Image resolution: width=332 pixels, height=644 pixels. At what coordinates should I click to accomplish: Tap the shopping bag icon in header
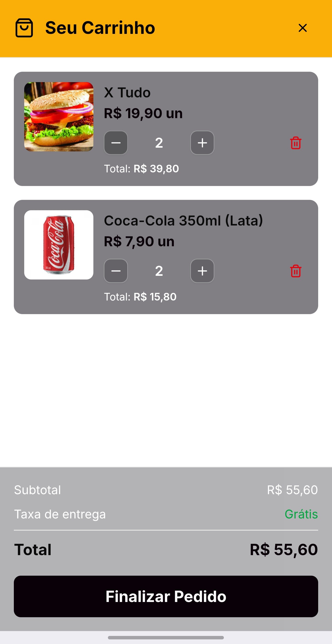pos(24,28)
